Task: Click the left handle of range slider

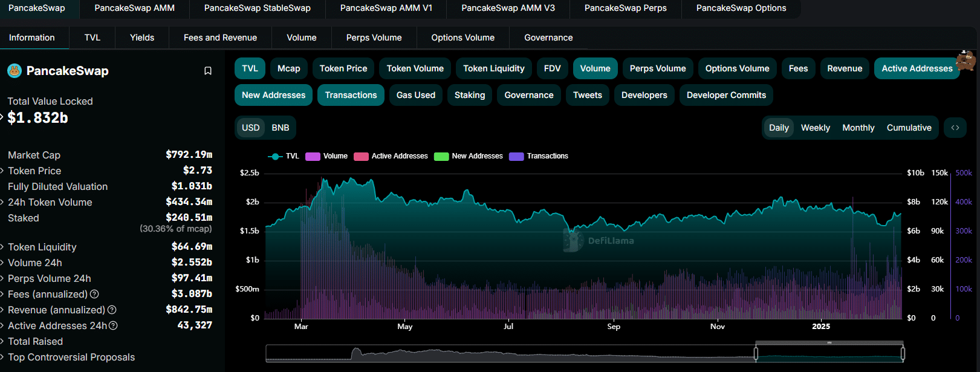Action: click(x=756, y=353)
